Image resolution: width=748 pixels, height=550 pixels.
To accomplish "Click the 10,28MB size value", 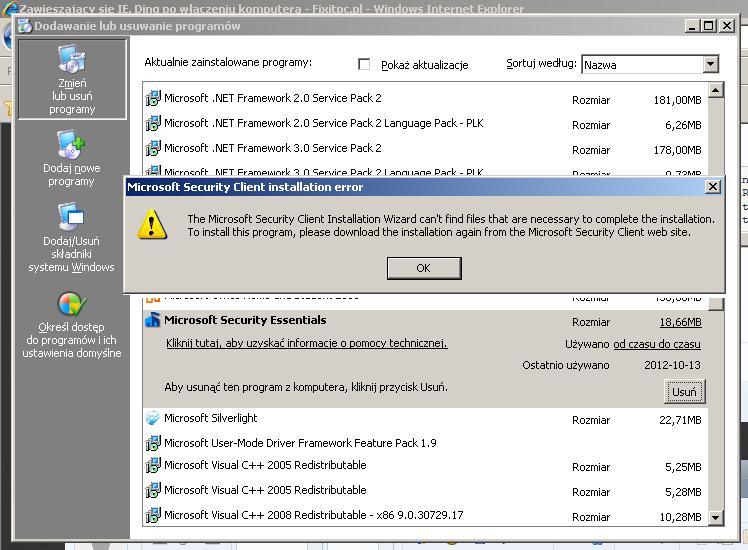I will coord(680,517).
